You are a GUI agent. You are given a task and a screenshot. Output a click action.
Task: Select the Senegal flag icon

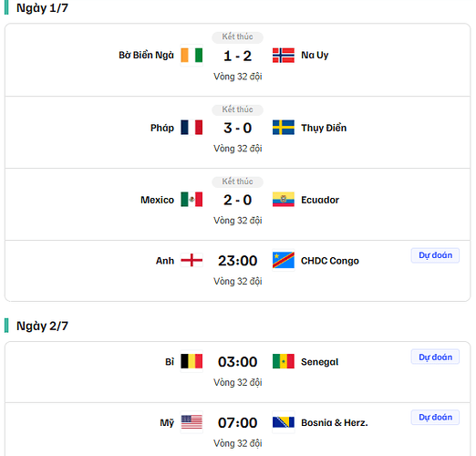(284, 361)
